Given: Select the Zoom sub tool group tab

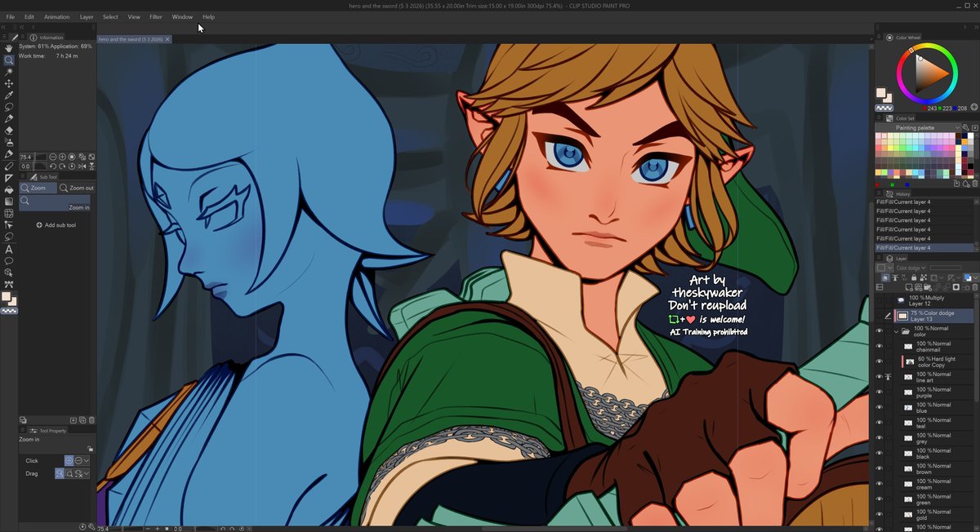Looking at the screenshot, I should click(x=38, y=188).
